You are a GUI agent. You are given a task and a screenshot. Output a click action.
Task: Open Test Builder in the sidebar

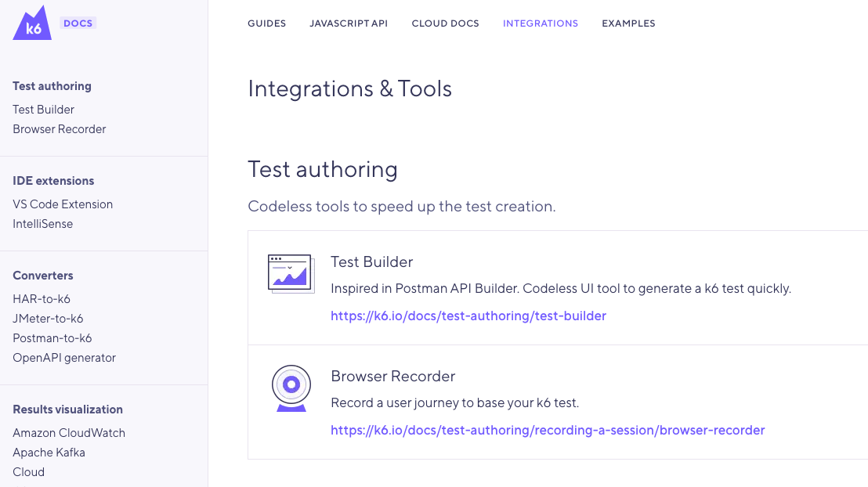tap(43, 110)
